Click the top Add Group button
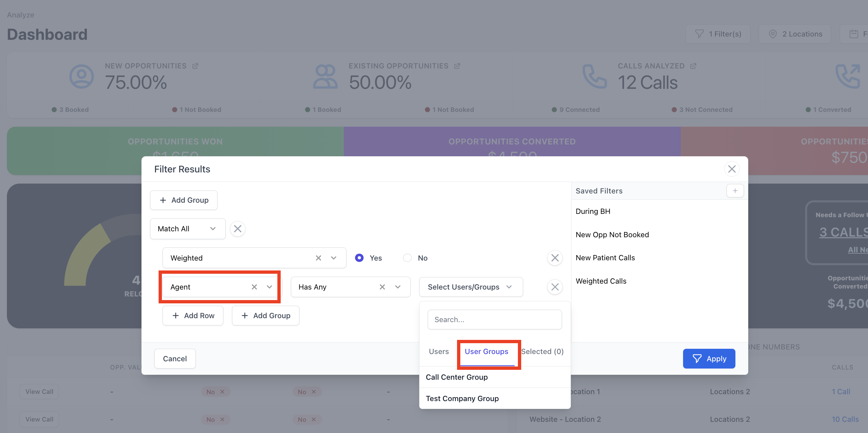This screenshot has height=433, width=868. pos(184,200)
